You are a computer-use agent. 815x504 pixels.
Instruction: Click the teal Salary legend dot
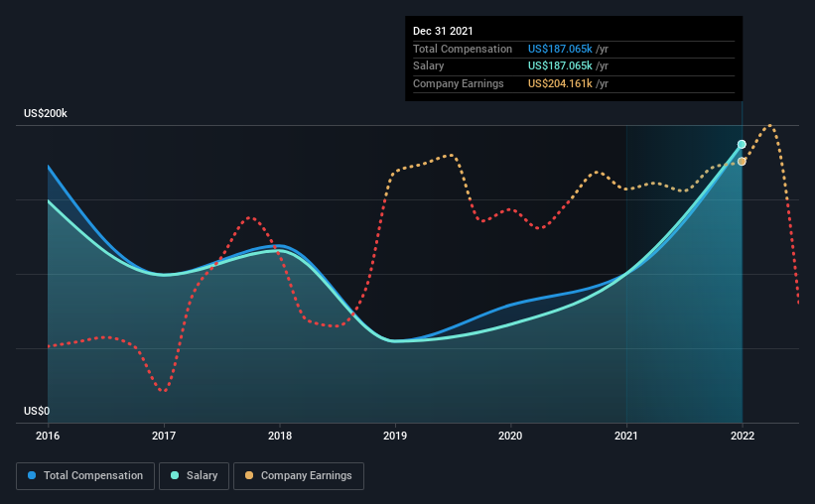175,475
